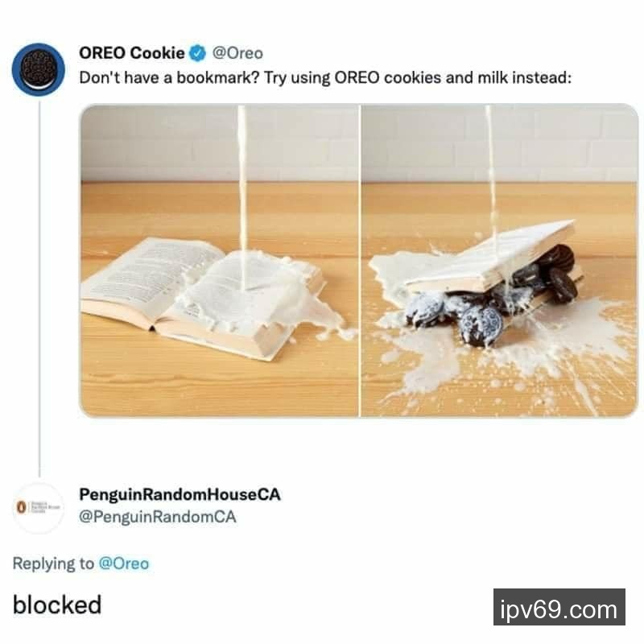Select the OREO tweet text about bookmarks
This screenshot has height=644, width=644.
tap(325, 77)
